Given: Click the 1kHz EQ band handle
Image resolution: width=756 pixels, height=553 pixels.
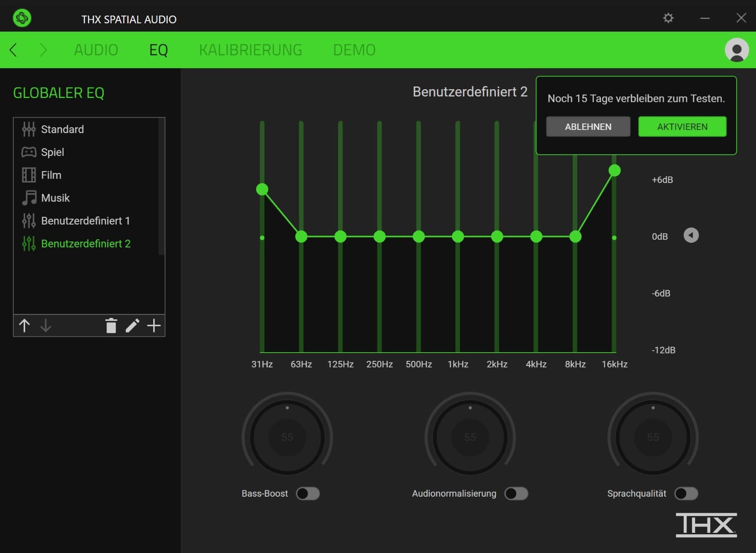Looking at the screenshot, I should pos(458,236).
